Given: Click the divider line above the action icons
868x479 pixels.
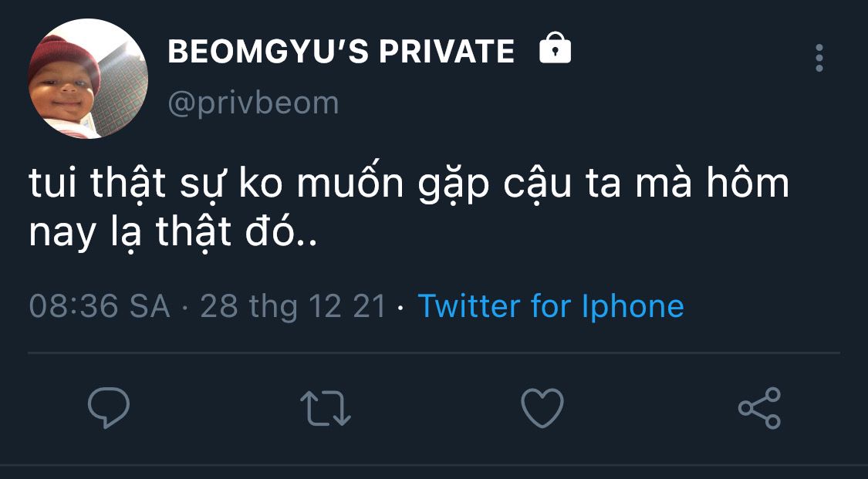Looking at the screenshot, I should [x=434, y=353].
